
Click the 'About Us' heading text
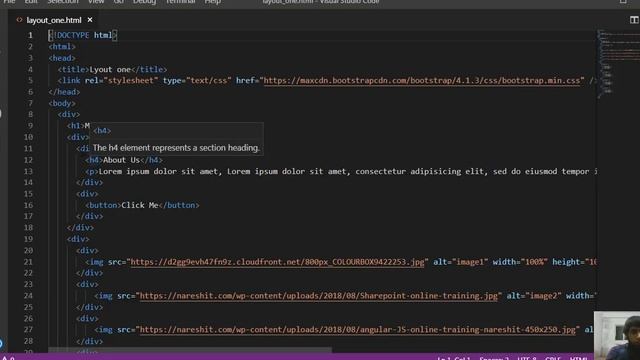click(121, 160)
